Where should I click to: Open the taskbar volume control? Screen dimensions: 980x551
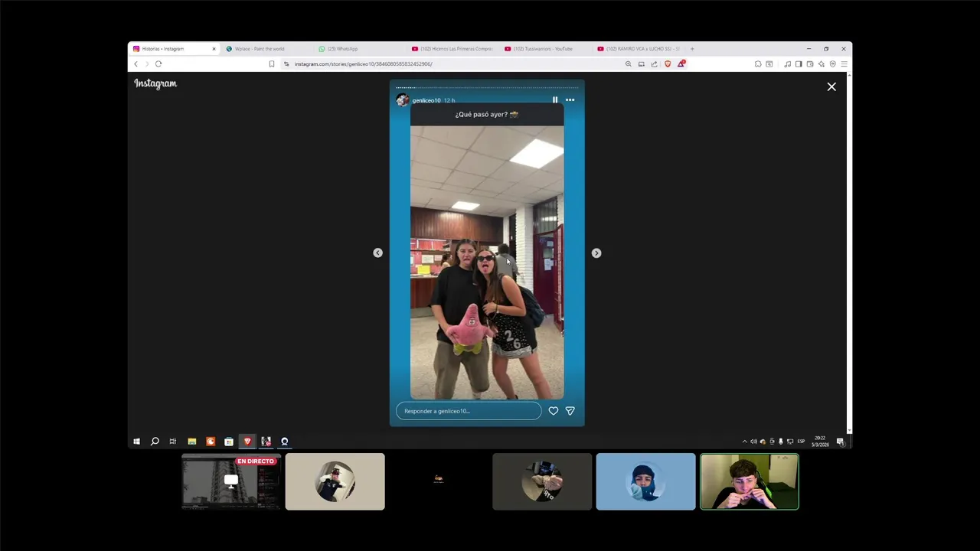(x=753, y=442)
